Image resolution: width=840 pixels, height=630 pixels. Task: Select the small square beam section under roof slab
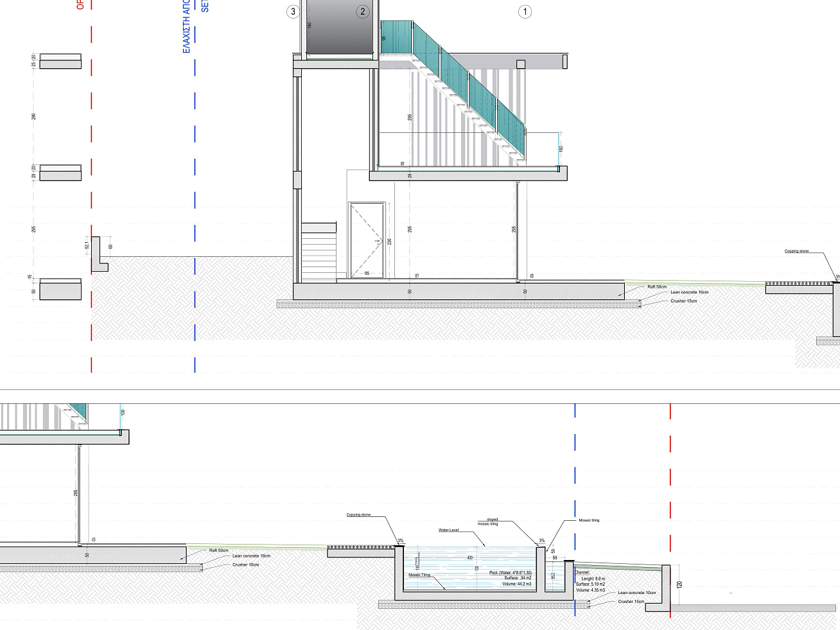tap(521, 64)
